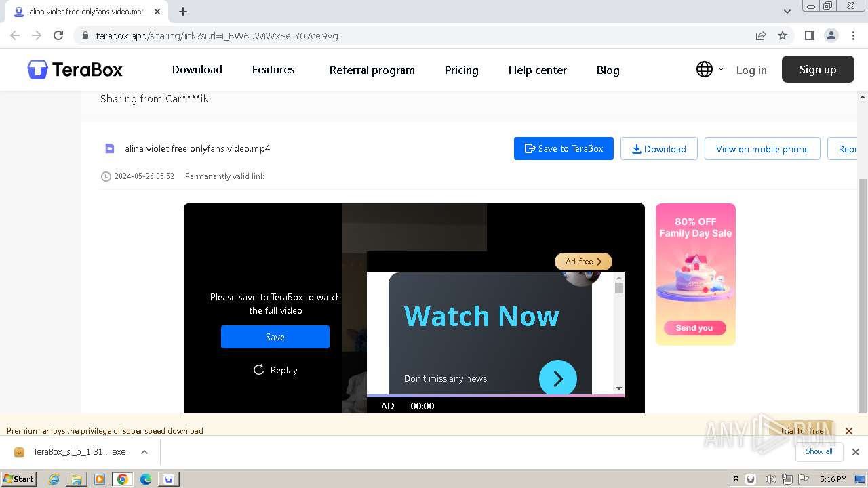The image size is (868, 488).
Task: Click Show all downloads
Action: pos(819,451)
